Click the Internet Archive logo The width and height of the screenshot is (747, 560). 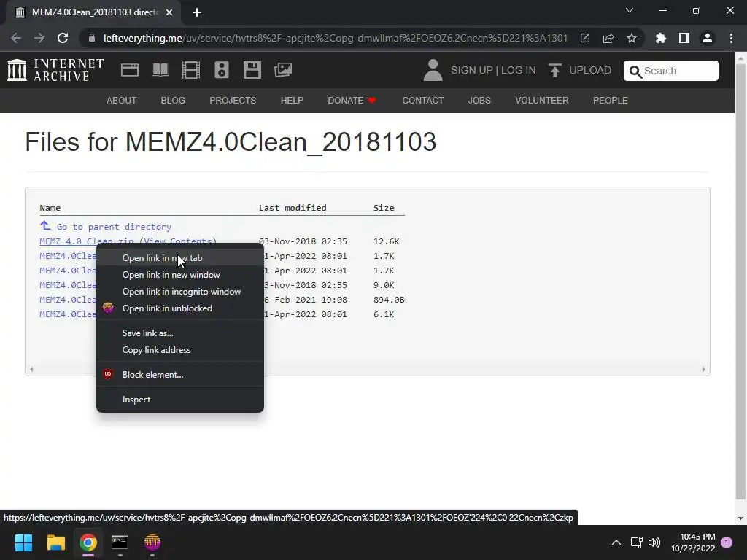(55, 70)
